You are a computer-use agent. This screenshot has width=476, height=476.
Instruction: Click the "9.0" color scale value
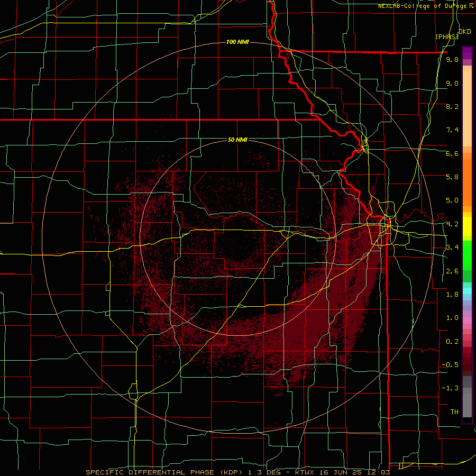pyautogui.click(x=452, y=83)
